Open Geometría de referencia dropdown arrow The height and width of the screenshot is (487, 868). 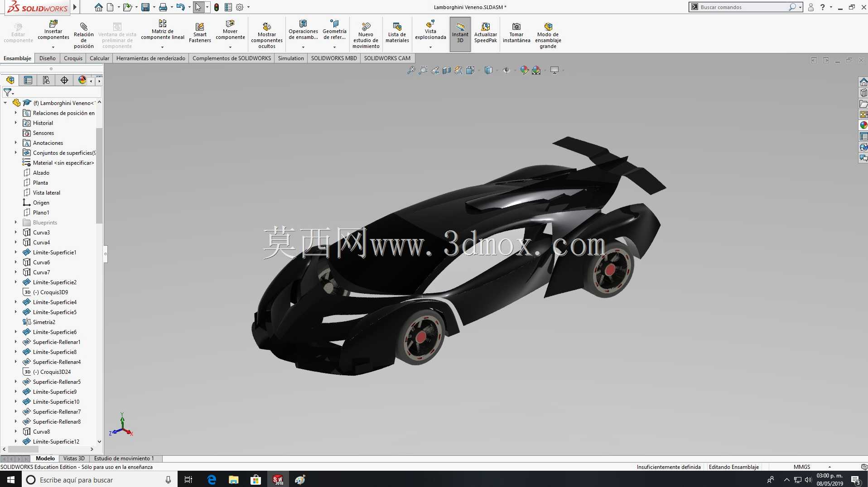[x=334, y=47]
